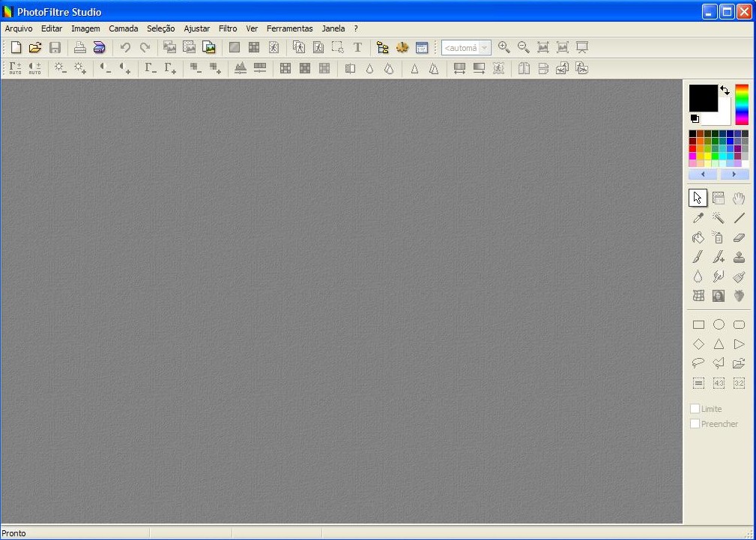Reset default colors with small black-white icon
756x540 pixels.
(695, 118)
